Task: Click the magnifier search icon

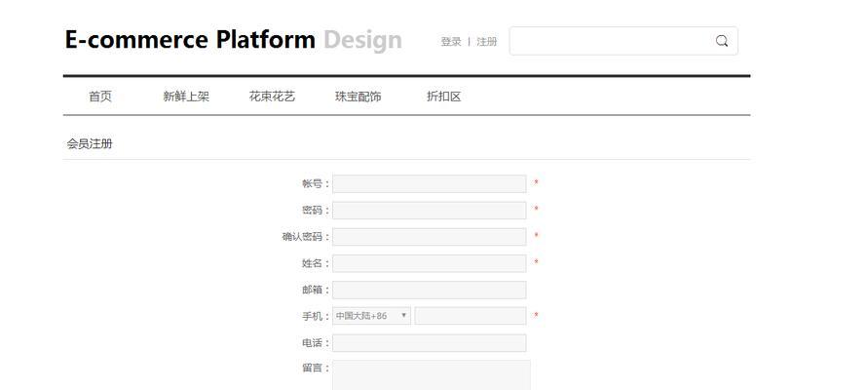Action: pos(721,41)
